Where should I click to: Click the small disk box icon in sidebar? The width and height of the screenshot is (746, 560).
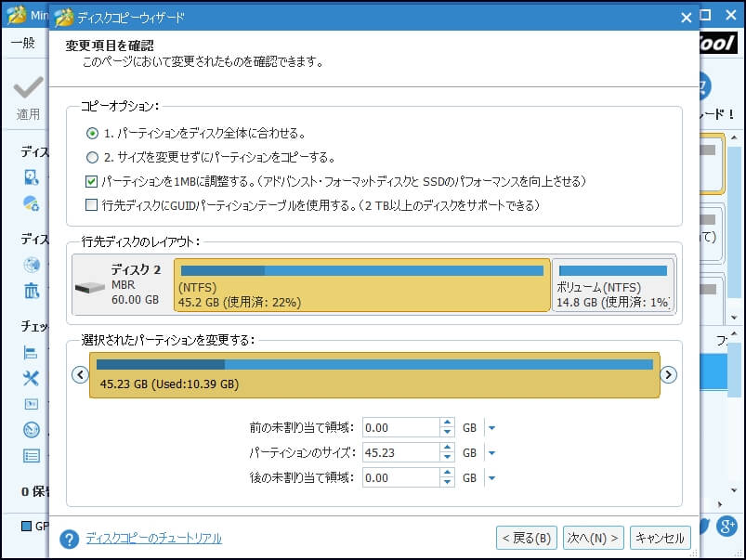point(31,404)
